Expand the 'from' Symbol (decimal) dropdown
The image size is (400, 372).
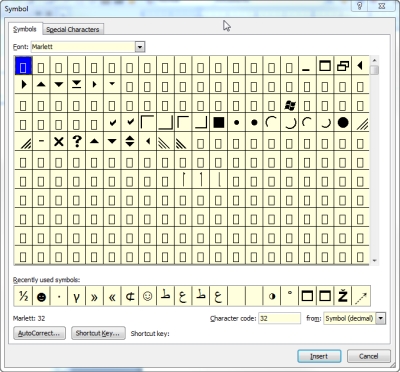381,318
